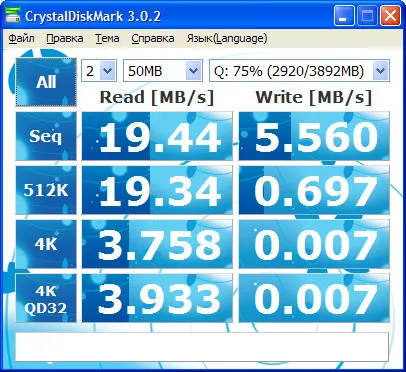Screen dimensions: 406x372
Task: Open the Справка menu
Action: (x=153, y=38)
